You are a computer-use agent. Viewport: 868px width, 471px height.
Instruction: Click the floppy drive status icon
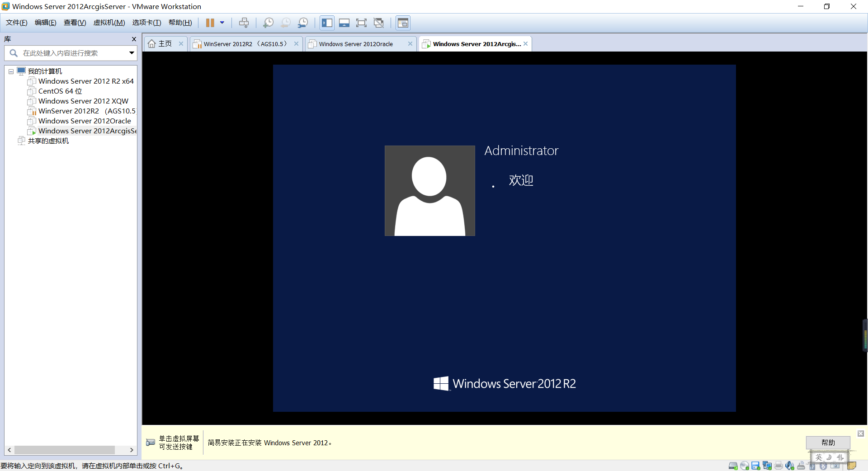point(755,466)
